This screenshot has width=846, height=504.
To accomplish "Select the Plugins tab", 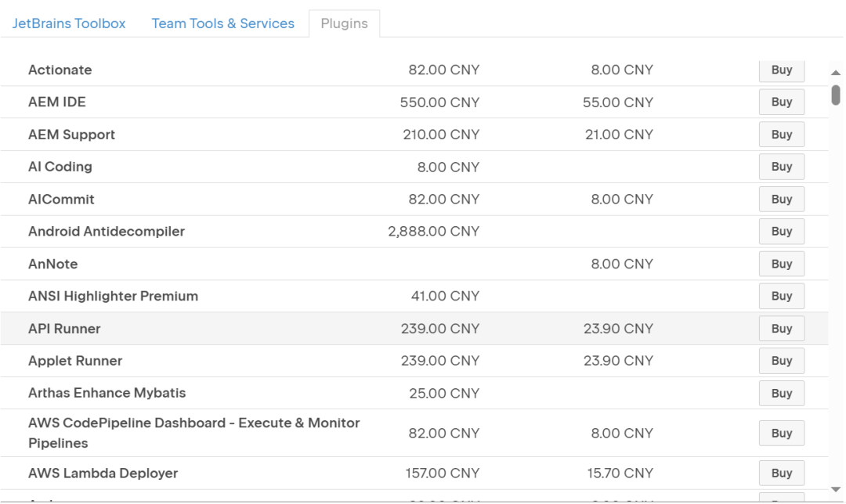I will click(344, 23).
